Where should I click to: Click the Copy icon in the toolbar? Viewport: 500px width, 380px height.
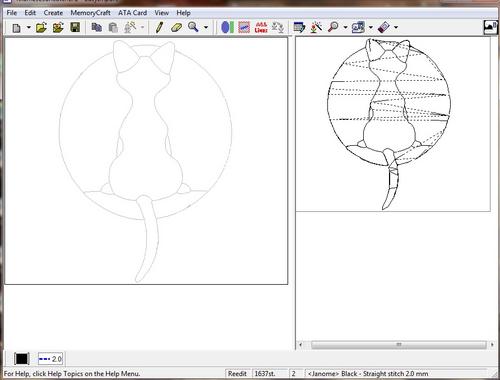97,27
